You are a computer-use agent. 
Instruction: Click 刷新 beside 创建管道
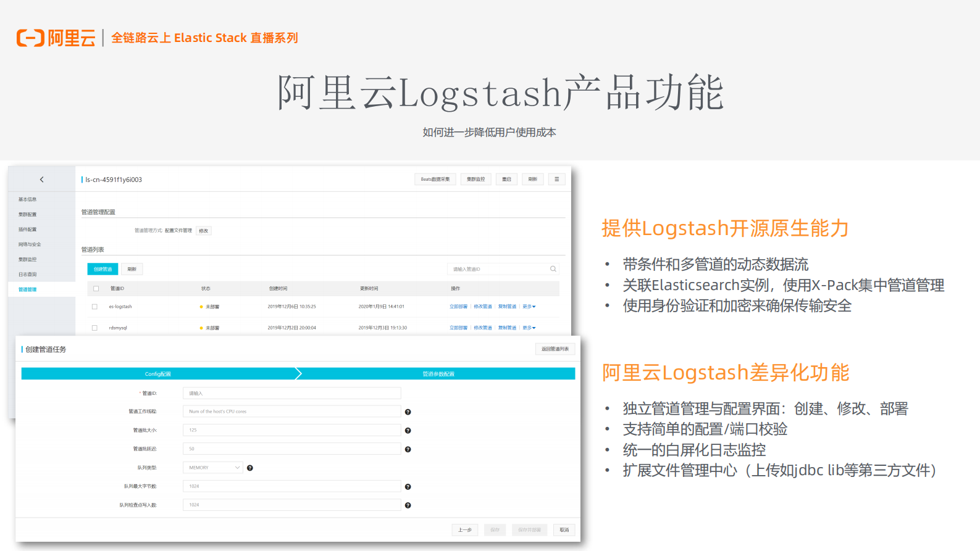(132, 269)
